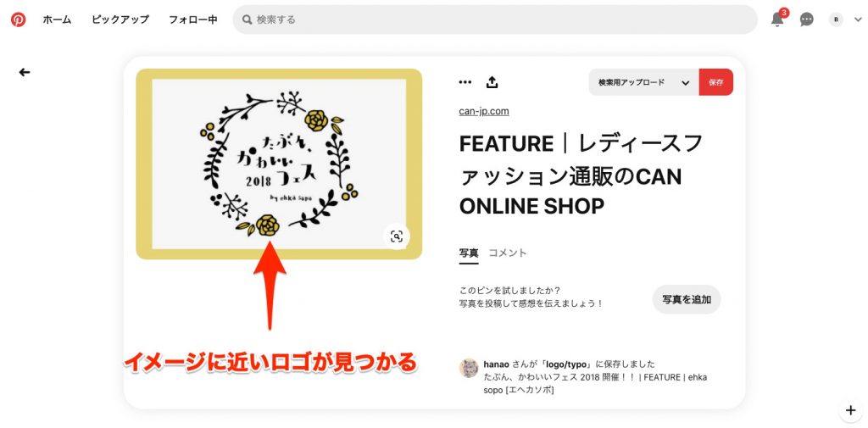Switch to the コメント tab
The image size is (868, 428).
coord(507,253)
